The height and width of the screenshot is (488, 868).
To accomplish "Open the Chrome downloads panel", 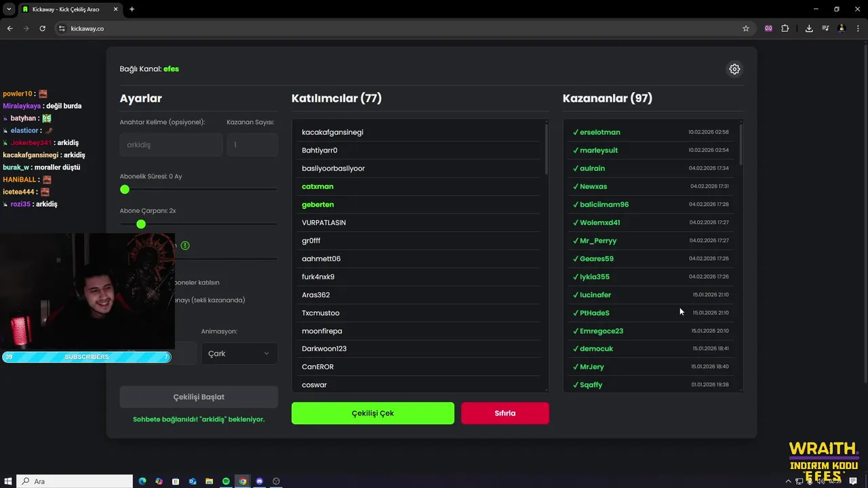I will 809,28.
